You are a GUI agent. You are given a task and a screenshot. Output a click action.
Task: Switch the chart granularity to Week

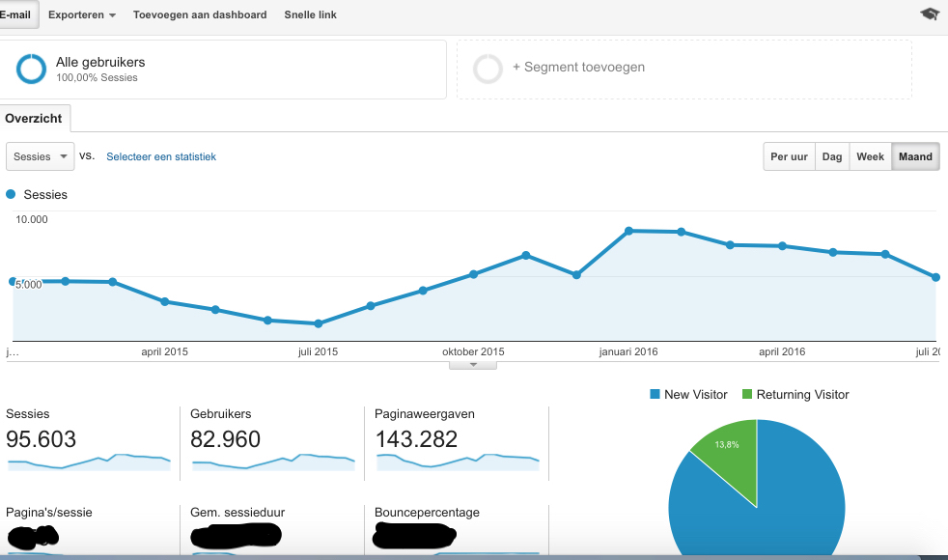(870, 156)
